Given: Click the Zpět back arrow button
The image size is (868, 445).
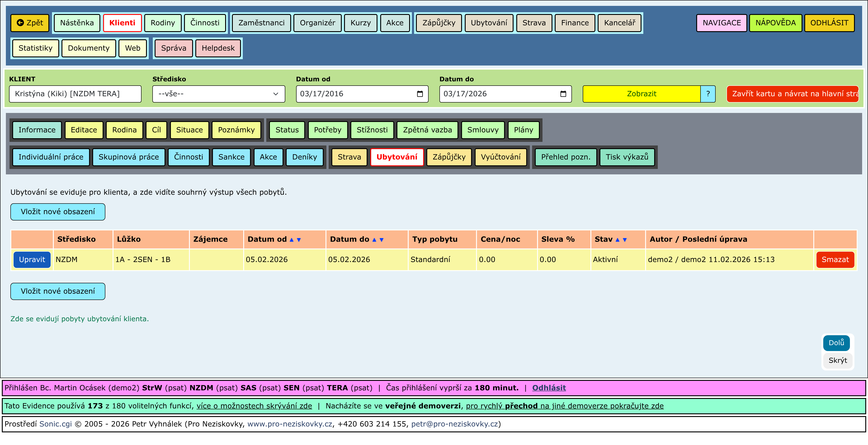Looking at the screenshot, I should [x=30, y=23].
